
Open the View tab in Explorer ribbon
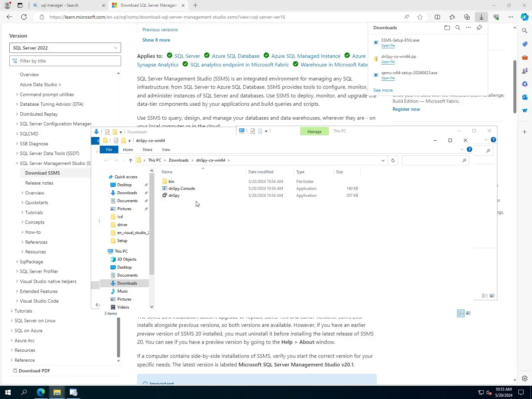[x=166, y=150]
